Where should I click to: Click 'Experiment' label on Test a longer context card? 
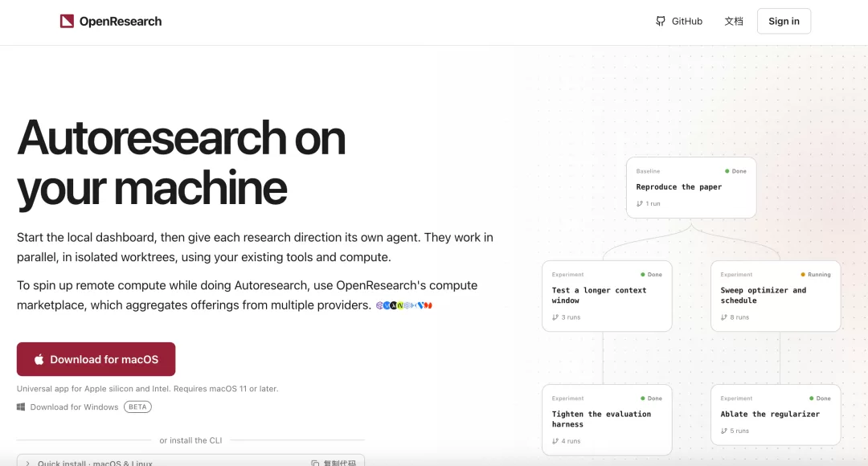pos(567,275)
